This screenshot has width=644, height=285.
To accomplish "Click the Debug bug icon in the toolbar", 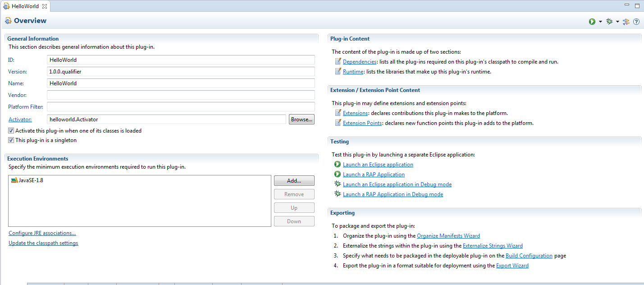I will click(608, 21).
